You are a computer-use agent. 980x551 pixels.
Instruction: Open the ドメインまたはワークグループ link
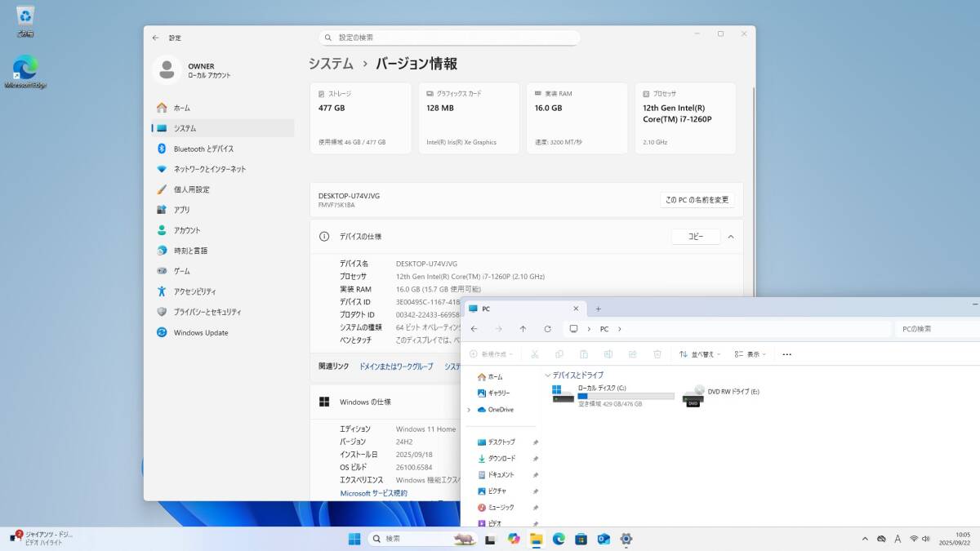(x=397, y=367)
